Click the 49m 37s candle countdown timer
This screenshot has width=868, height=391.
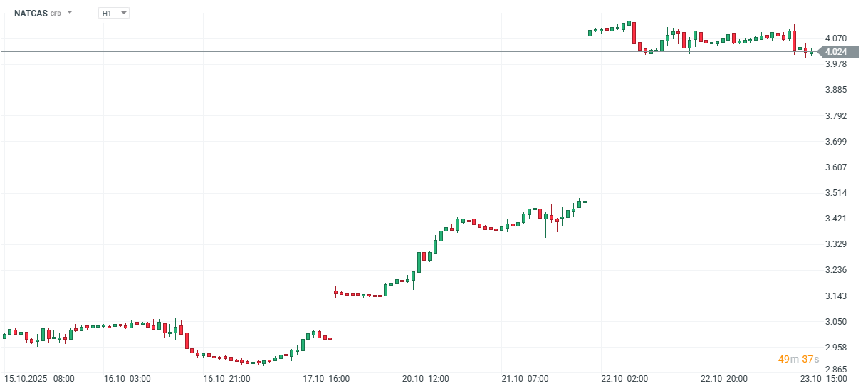(x=798, y=359)
